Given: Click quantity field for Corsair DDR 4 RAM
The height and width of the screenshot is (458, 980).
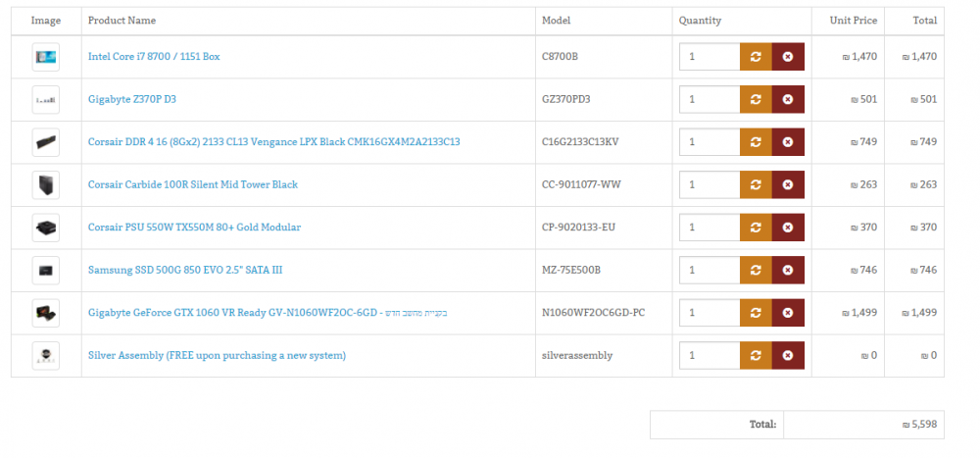Looking at the screenshot, I should (x=710, y=142).
